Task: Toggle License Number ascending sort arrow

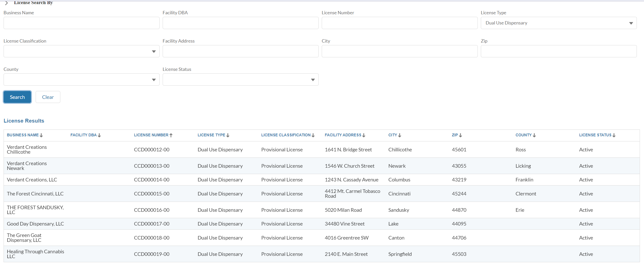Action: [171, 135]
